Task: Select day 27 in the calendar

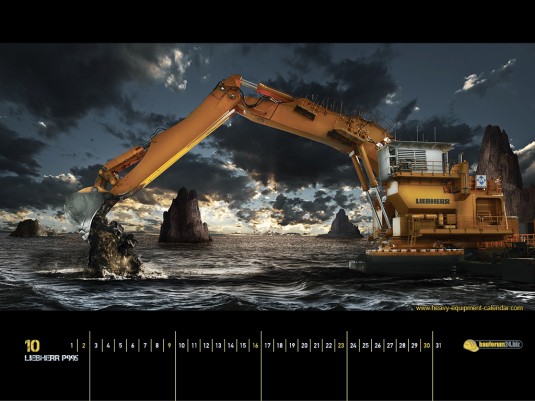Action: 390,346
